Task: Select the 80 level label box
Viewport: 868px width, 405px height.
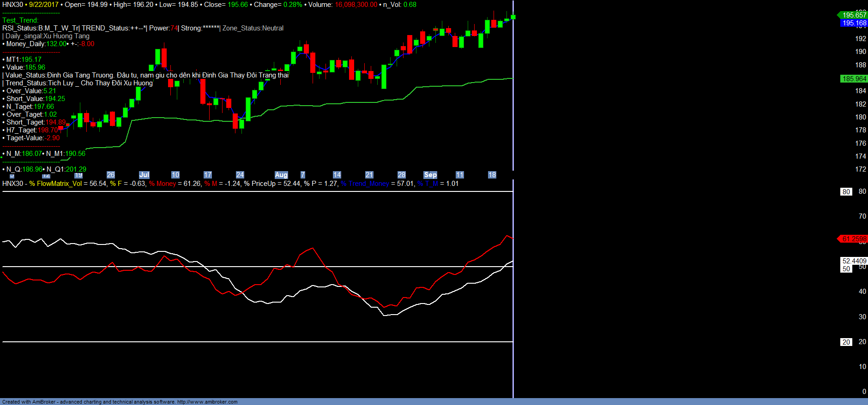Action: click(x=846, y=192)
